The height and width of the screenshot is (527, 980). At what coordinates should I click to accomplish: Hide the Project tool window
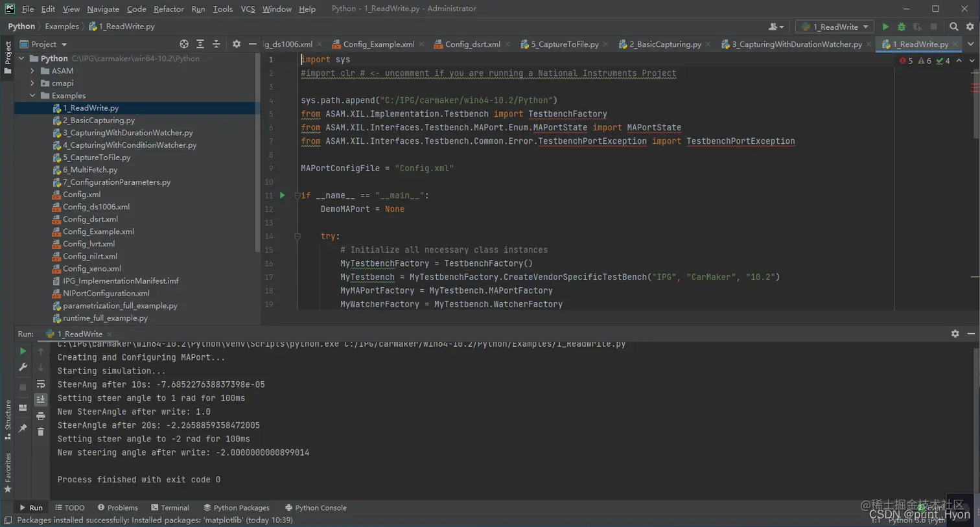253,44
